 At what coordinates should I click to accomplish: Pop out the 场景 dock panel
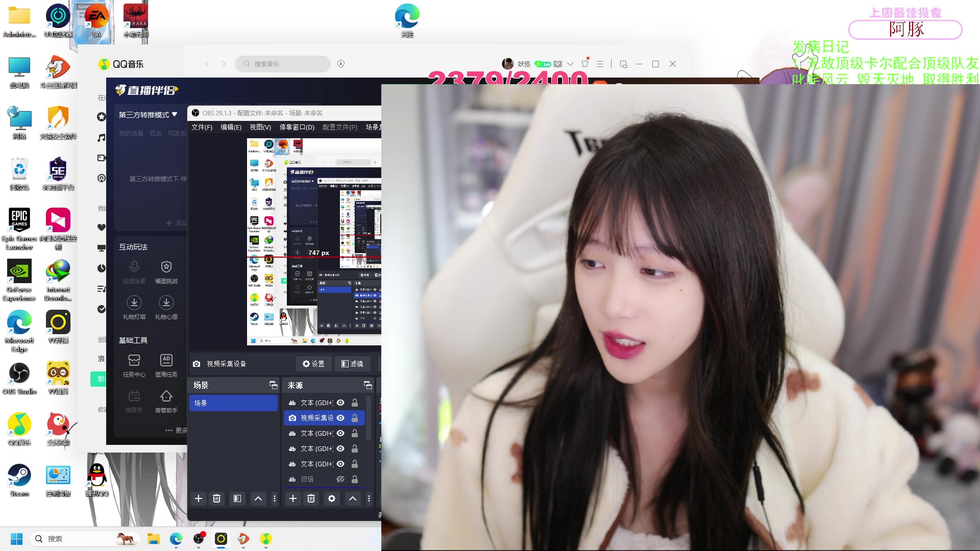tap(273, 385)
